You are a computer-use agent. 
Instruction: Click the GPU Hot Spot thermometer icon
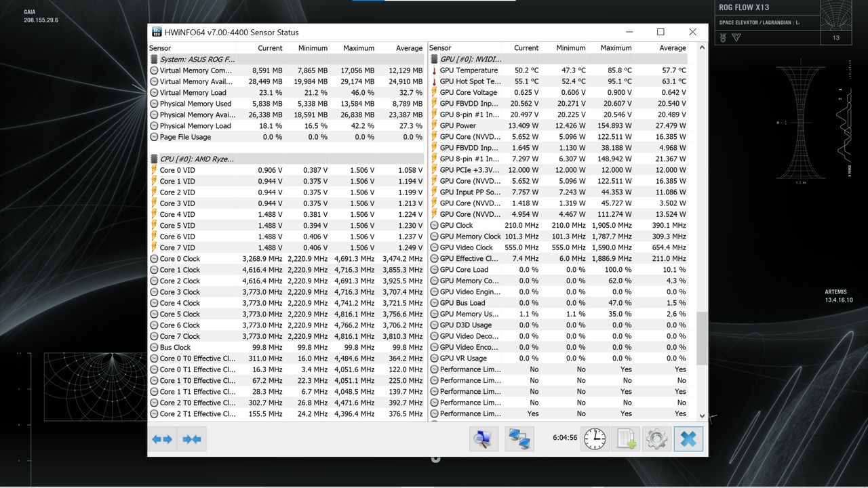click(435, 81)
